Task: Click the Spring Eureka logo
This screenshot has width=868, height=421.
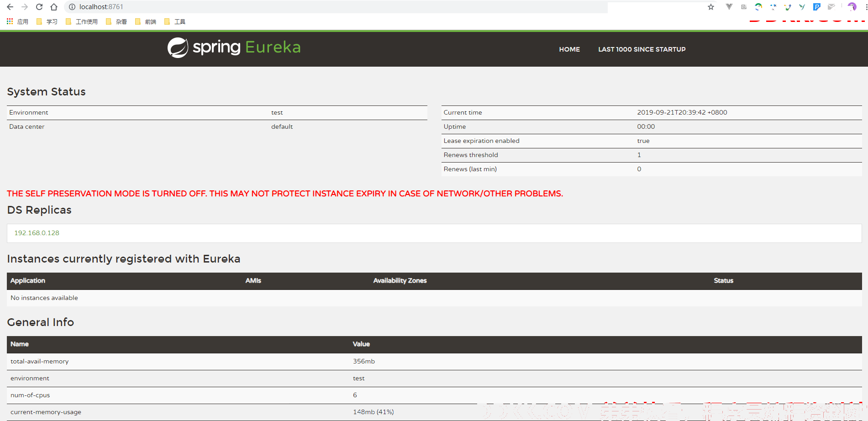Action: click(234, 47)
